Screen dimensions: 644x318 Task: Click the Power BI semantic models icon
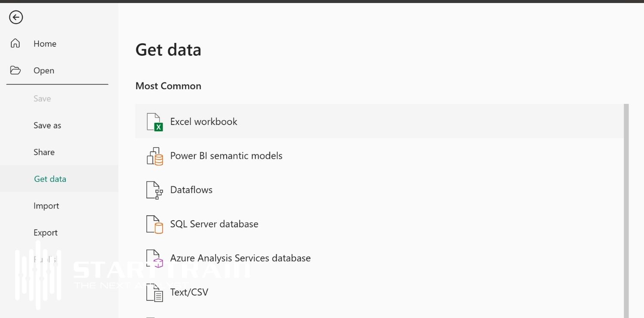pos(154,156)
